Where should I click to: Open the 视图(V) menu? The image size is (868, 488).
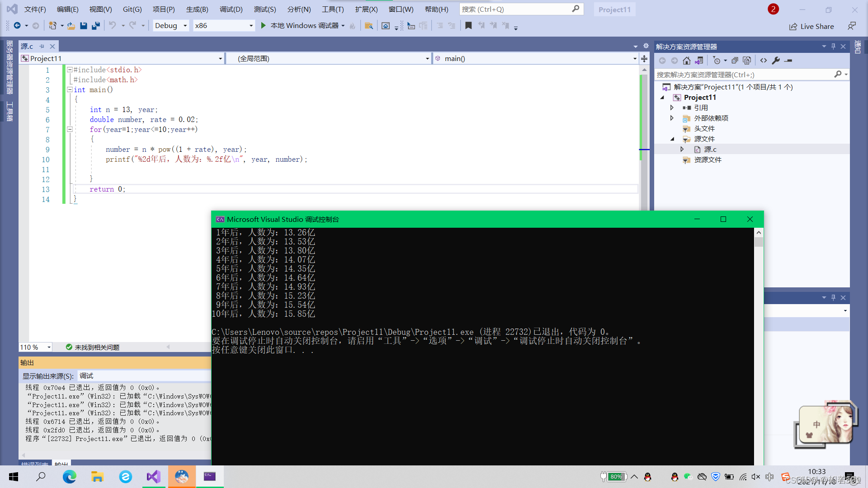100,9
